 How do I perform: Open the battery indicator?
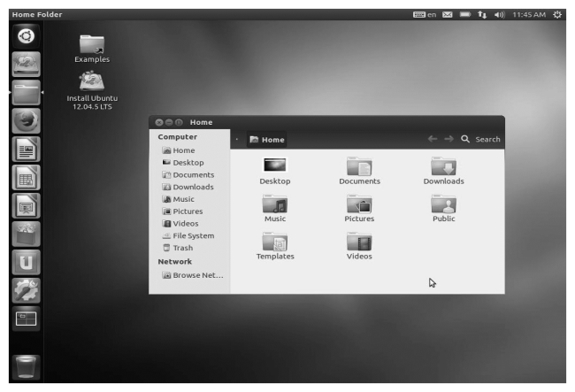pyautogui.click(x=465, y=15)
